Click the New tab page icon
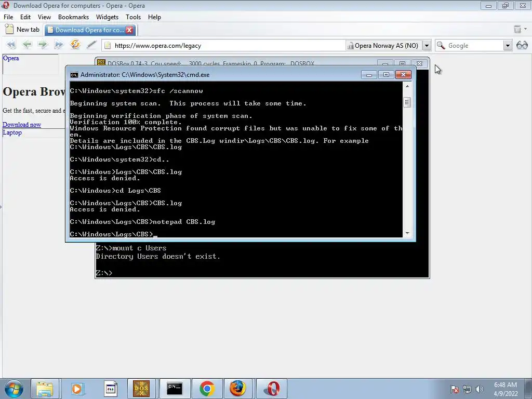The width and height of the screenshot is (532, 399). [9, 29]
